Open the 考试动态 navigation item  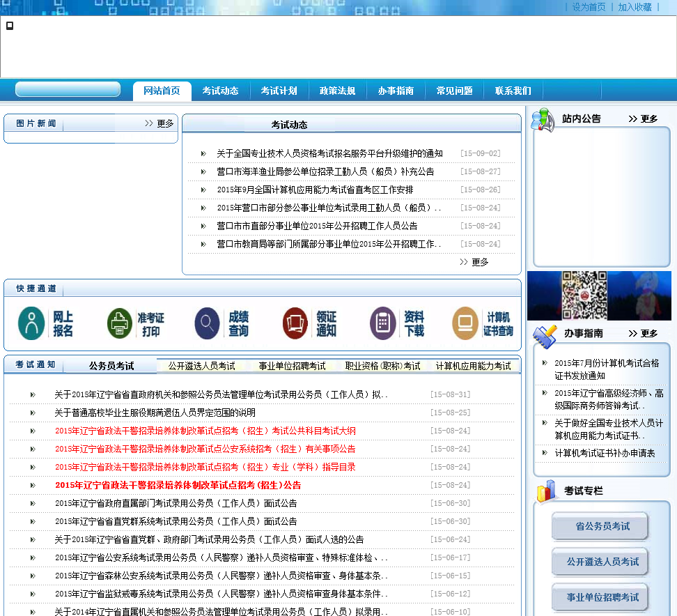[220, 91]
